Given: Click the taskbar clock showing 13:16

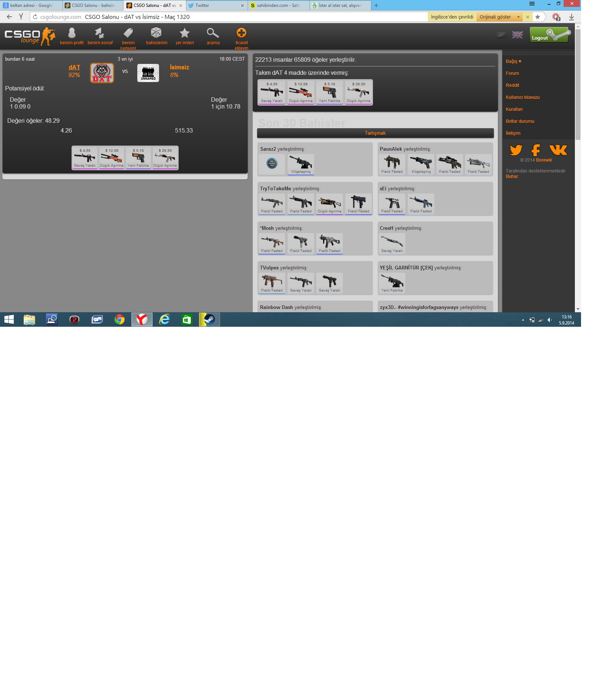Looking at the screenshot, I should click(567, 320).
